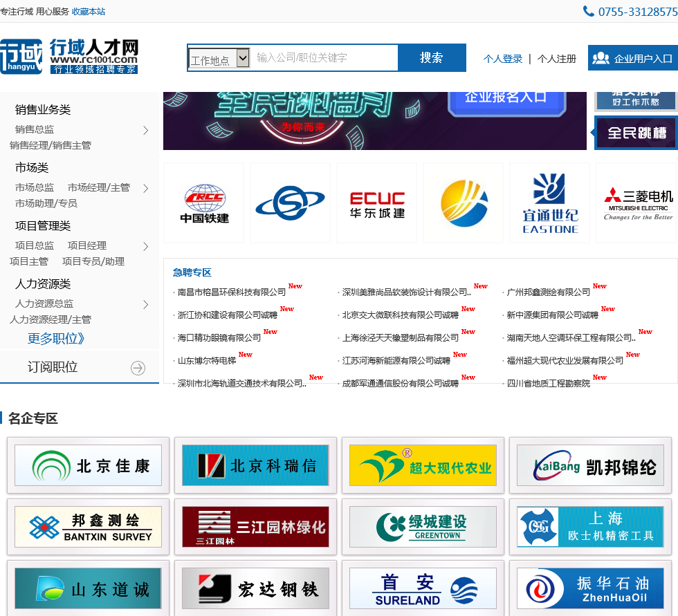678x616 pixels.
Task: Open 江苏河海新能源有限公司诚聘 listing
Action: pyautogui.click(x=396, y=361)
